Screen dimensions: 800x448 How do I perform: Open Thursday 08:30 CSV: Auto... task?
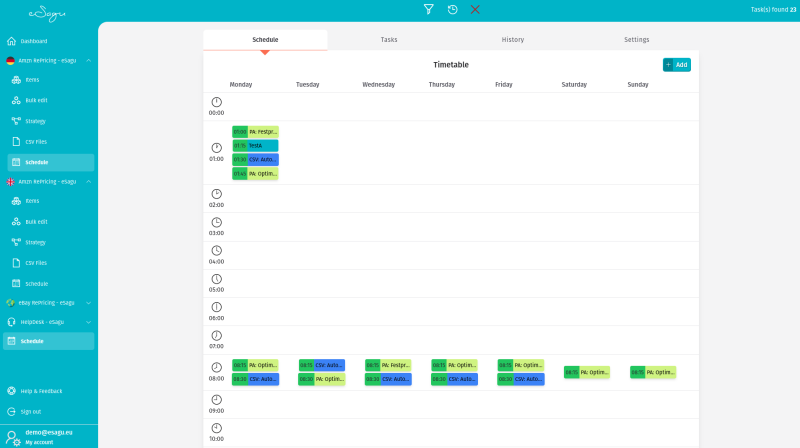[454, 379]
